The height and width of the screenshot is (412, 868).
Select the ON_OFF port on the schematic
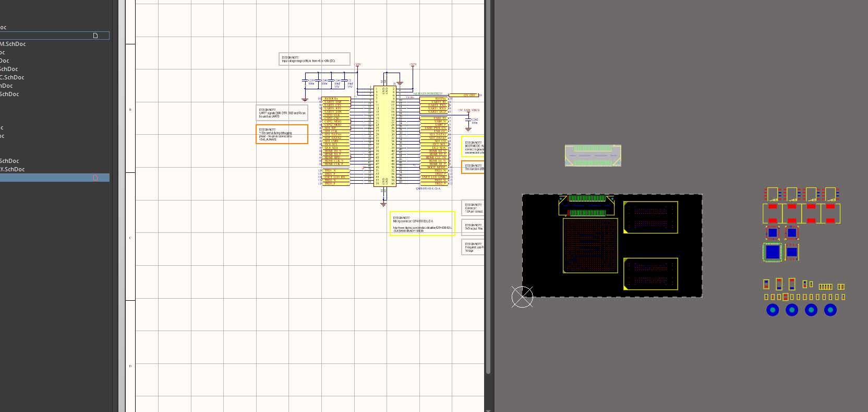click(x=463, y=95)
